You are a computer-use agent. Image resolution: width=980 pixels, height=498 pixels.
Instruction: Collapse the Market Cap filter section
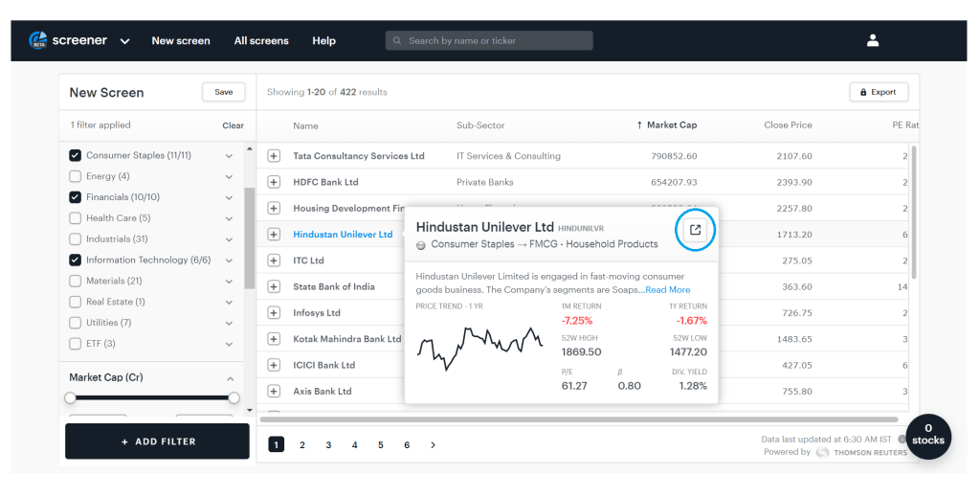(x=230, y=378)
